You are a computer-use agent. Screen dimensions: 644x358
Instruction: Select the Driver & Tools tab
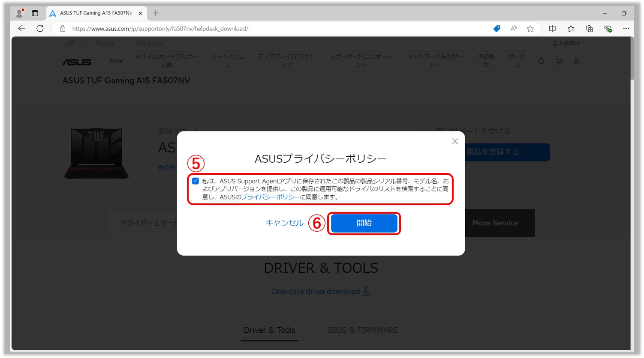[x=270, y=330]
